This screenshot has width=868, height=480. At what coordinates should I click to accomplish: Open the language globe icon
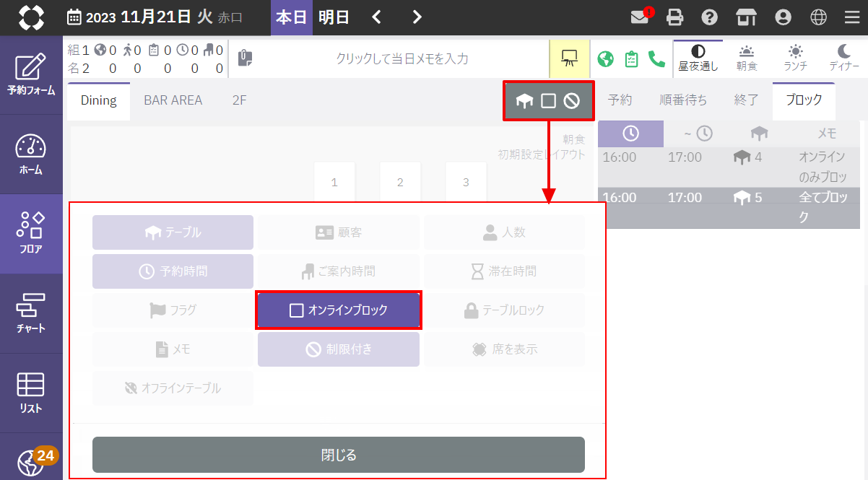click(818, 17)
